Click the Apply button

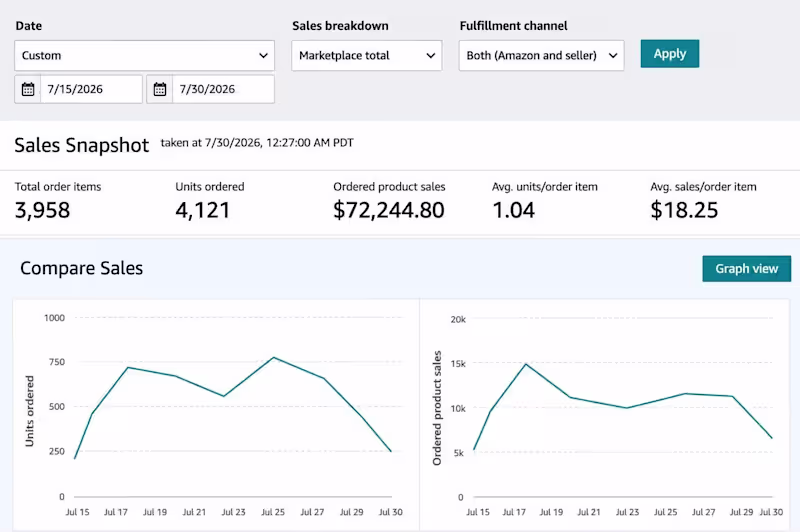point(670,54)
